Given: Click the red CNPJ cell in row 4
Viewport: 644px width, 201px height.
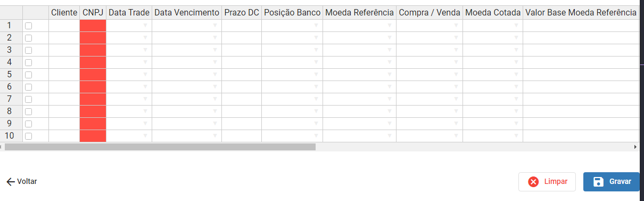Looking at the screenshot, I should point(93,62).
